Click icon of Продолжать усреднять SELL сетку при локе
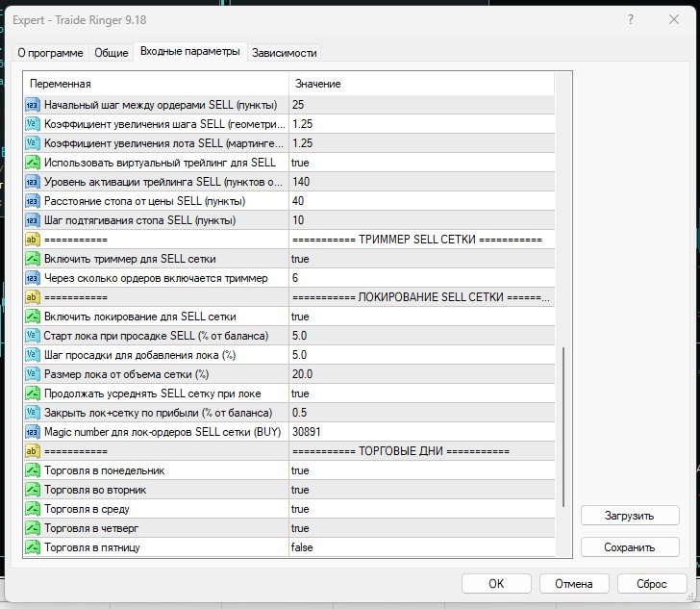 33,393
